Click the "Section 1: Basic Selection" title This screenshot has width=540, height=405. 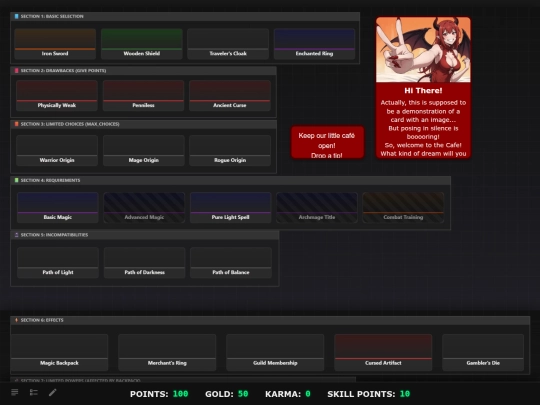point(52,16)
